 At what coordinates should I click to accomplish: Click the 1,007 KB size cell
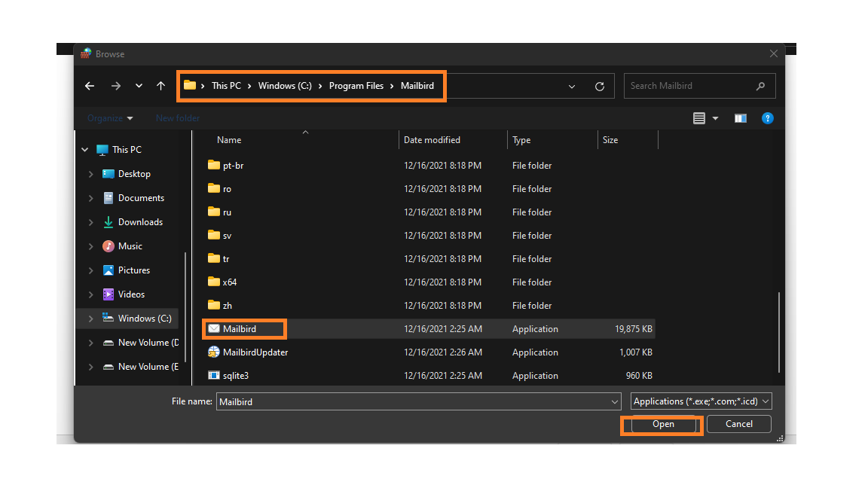pos(635,352)
